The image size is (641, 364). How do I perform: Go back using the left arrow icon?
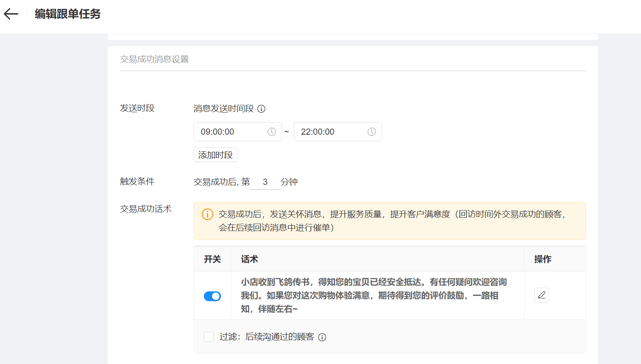point(11,14)
